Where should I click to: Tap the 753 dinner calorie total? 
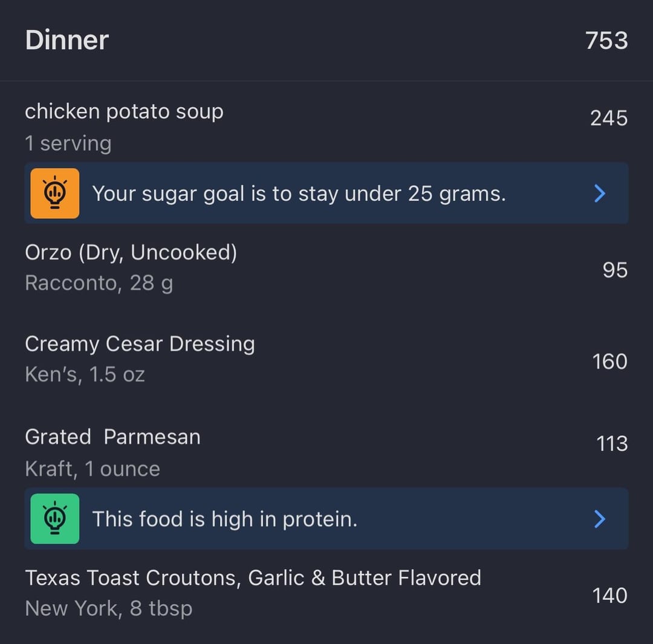point(606,41)
